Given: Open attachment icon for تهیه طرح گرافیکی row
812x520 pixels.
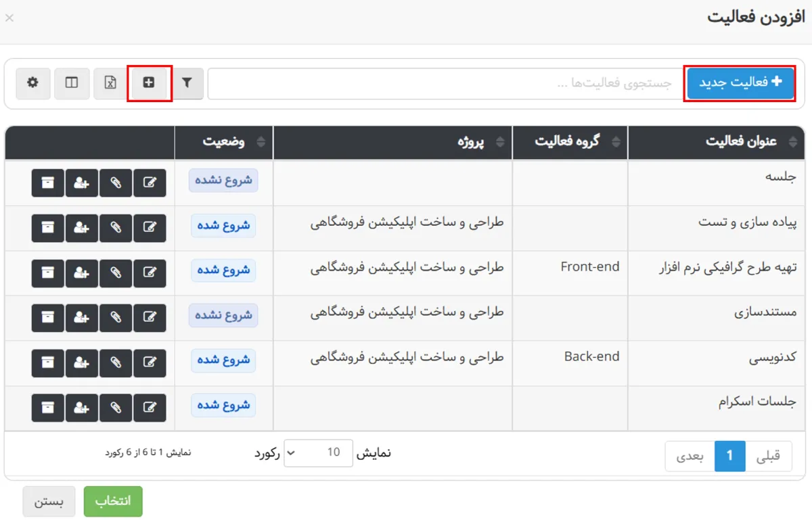Looking at the screenshot, I should pos(115,273).
